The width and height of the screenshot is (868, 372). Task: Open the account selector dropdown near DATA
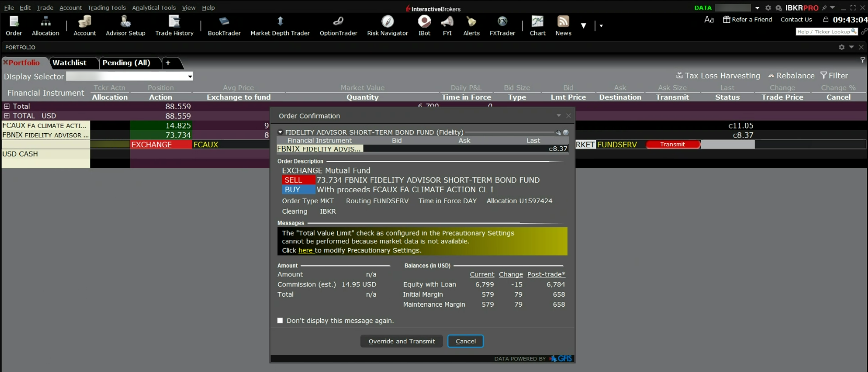pos(757,8)
